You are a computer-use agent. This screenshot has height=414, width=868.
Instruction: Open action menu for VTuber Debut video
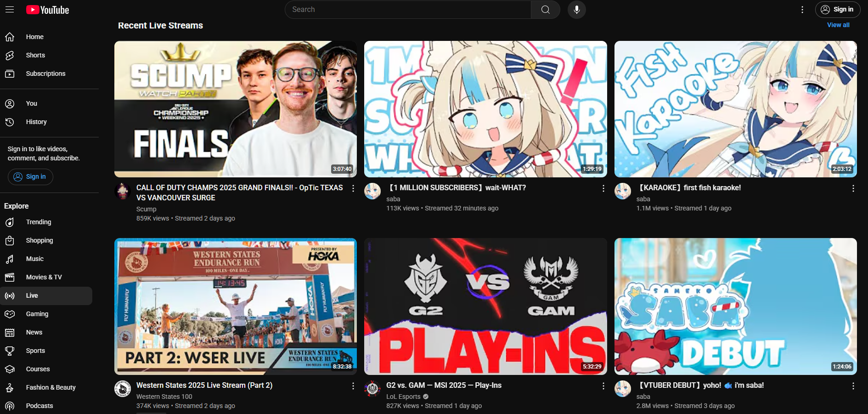853,386
